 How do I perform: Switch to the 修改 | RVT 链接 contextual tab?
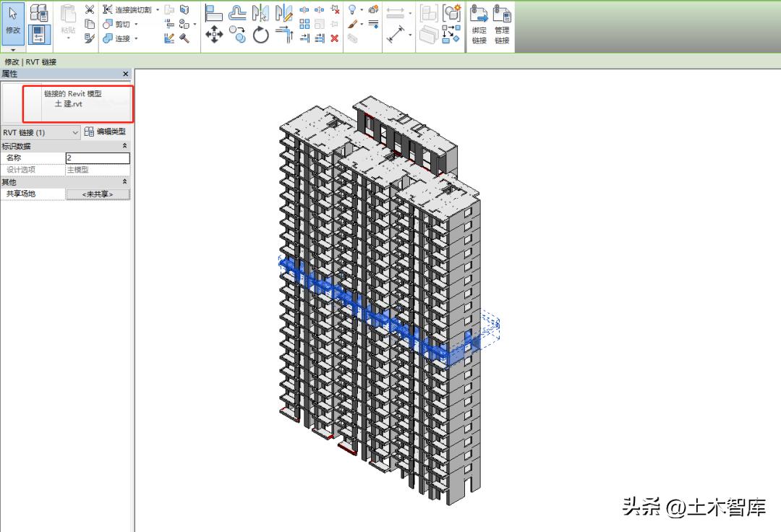pyautogui.click(x=29, y=61)
